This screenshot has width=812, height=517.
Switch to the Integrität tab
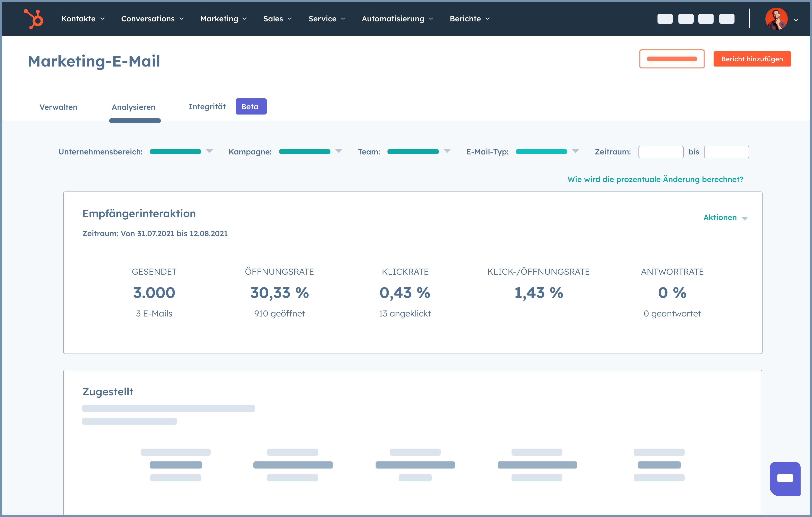(x=207, y=107)
